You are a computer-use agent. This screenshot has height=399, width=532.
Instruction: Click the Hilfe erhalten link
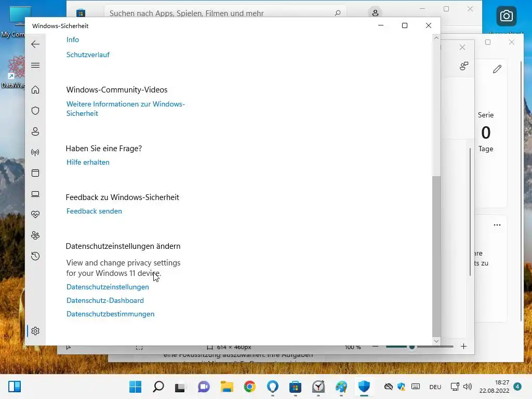pyautogui.click(x=88, y=162)
